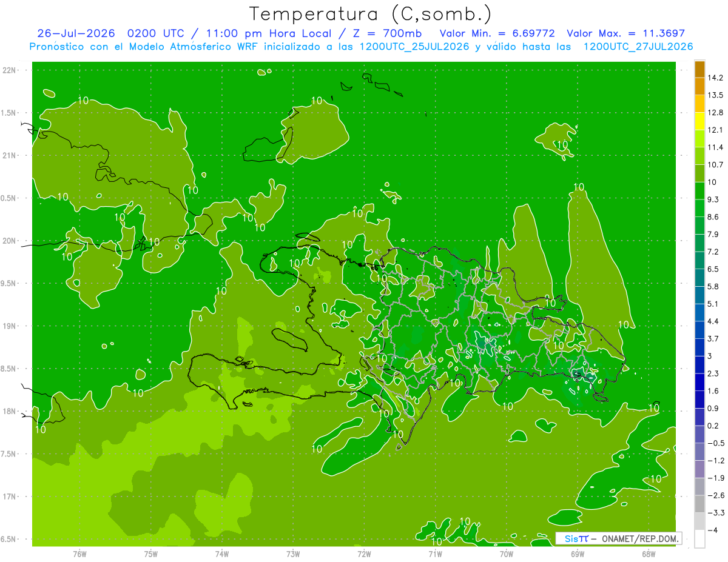Pick the white swatch below -4

(x=699, y=538)
